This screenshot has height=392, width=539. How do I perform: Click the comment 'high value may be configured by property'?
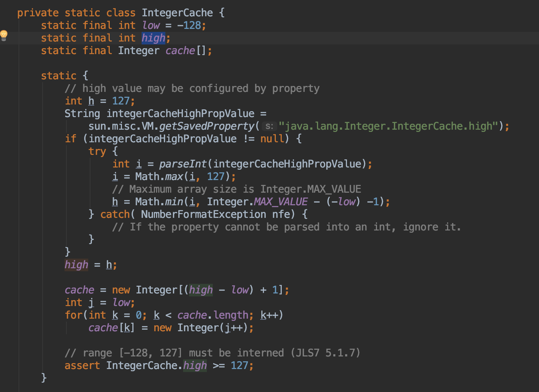tap(192, 89)
